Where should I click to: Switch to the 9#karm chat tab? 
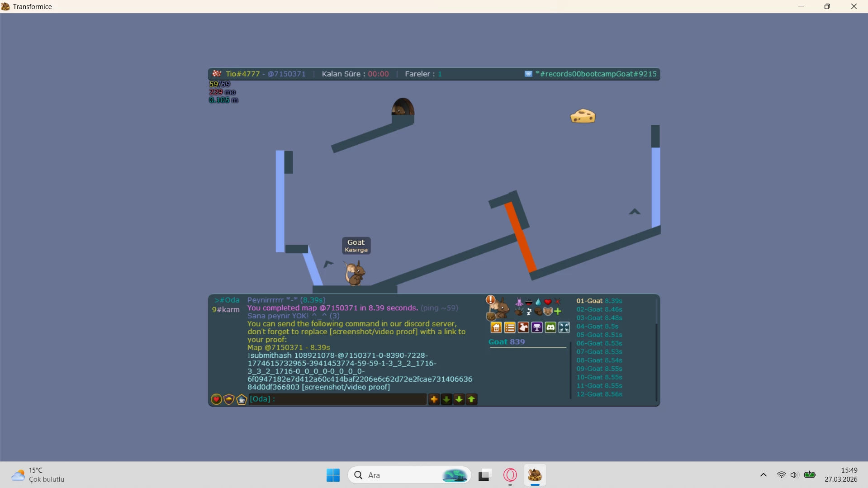click(x=226, y=310)
